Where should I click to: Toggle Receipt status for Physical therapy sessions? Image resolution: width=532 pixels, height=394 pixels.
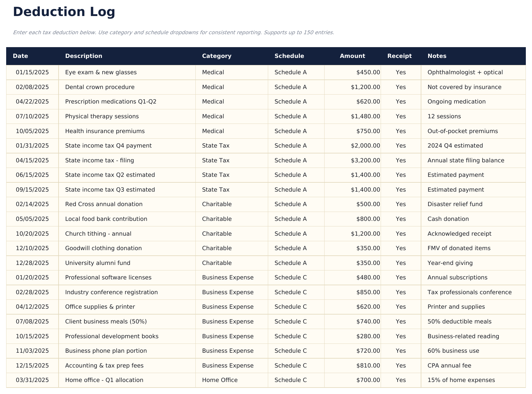400,116
